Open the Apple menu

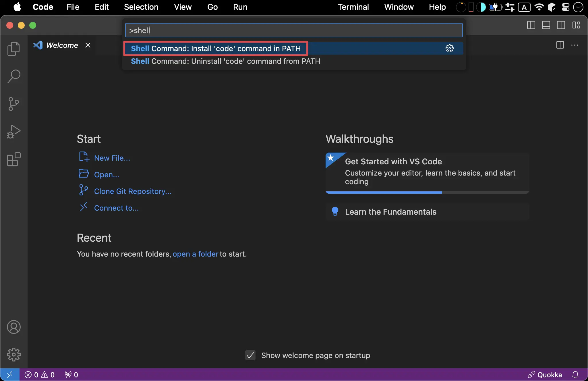click(17, 7)
